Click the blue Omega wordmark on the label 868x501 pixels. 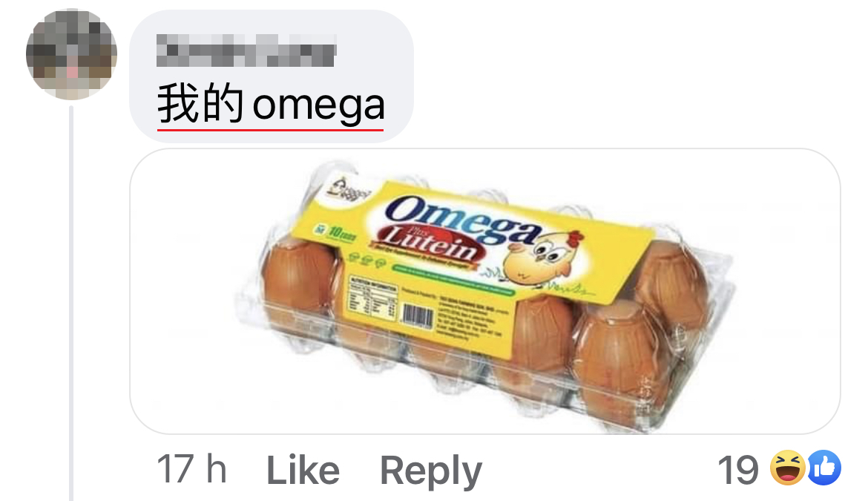point(464,219)
